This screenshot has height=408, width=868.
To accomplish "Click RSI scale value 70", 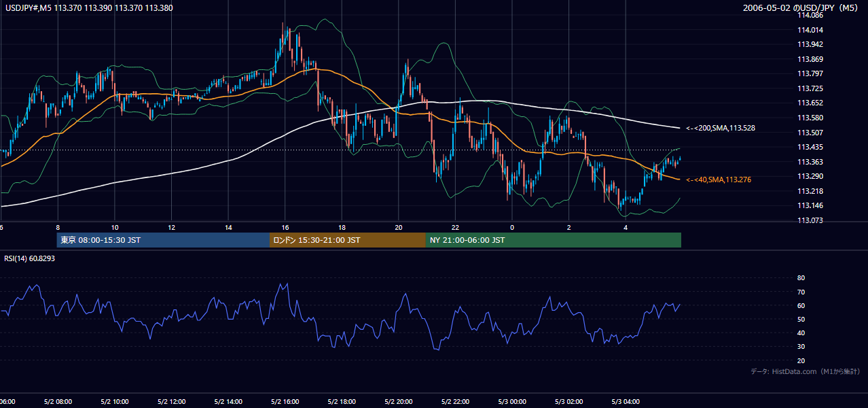I will click(801, 292).
